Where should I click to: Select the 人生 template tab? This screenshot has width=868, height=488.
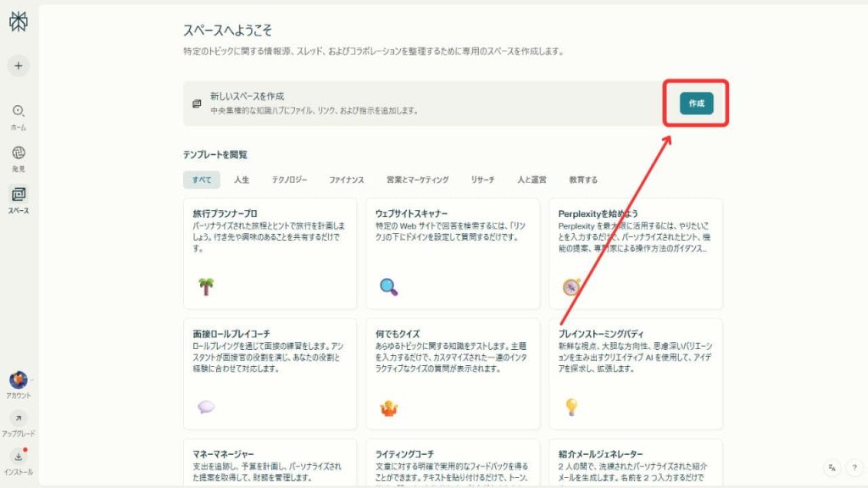point(242,180)
